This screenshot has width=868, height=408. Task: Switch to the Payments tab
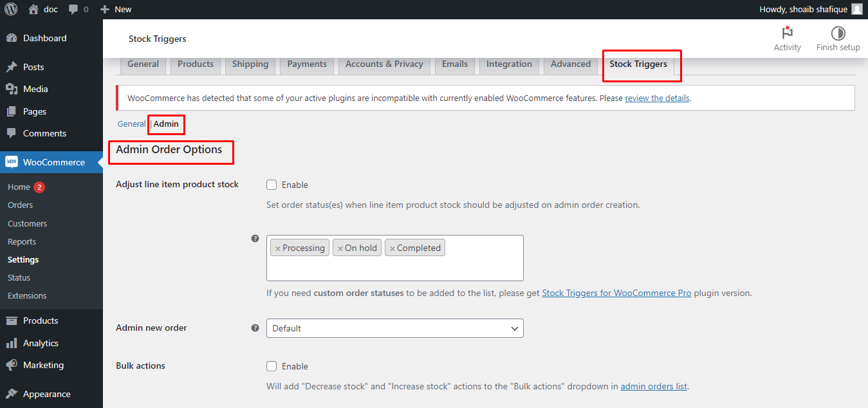click(x=307, y=64)
